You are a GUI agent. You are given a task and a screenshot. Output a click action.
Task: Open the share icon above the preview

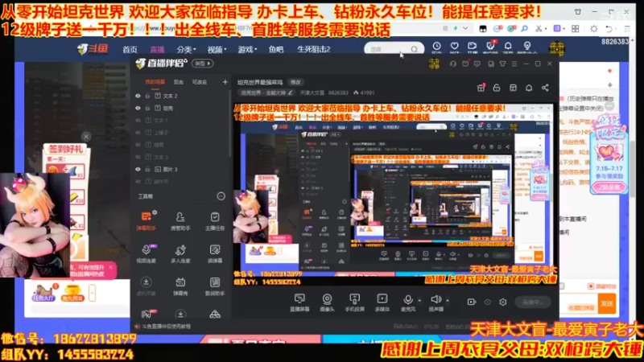(x=545, y=88)
